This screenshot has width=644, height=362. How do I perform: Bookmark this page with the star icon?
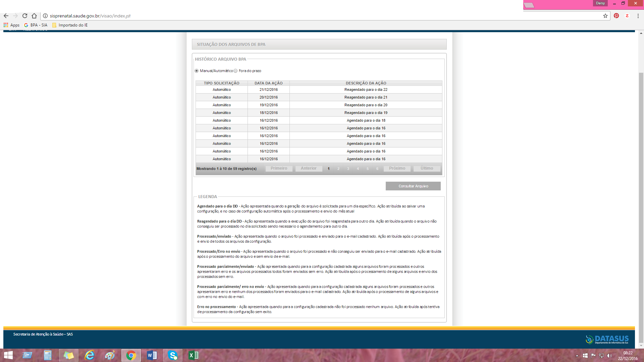pos(605,16)
